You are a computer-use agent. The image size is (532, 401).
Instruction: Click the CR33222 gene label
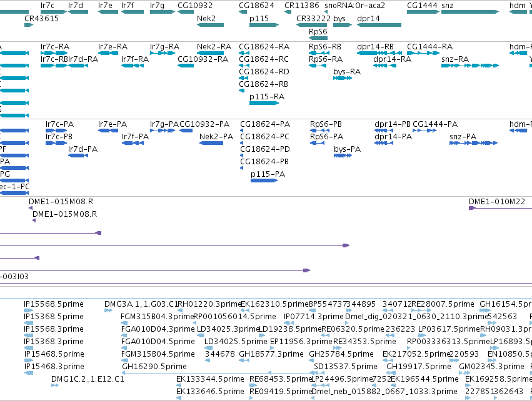tap(313, 18)
